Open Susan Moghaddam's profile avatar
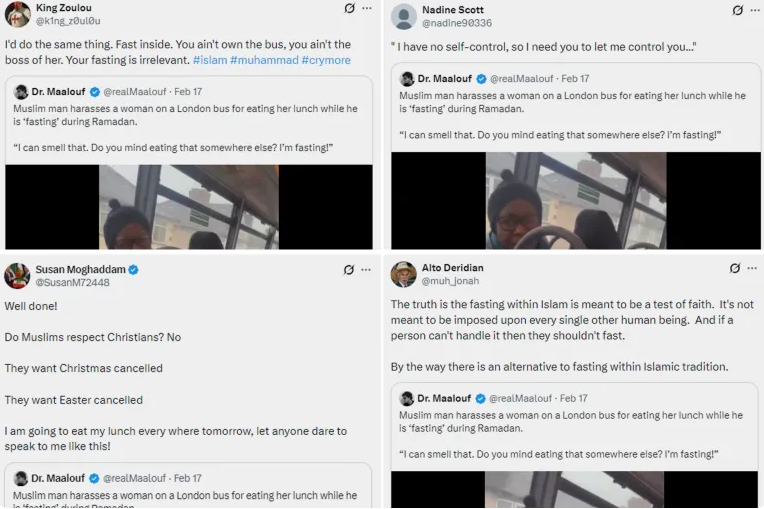764x509 pixels. tap(17, 276)
